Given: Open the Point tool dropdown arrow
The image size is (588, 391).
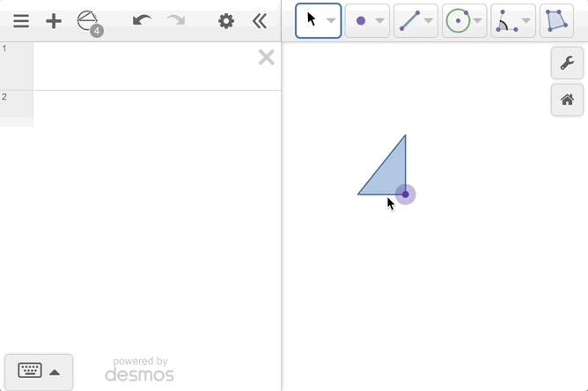Looking at the screenshot, I should coord(379,21).
